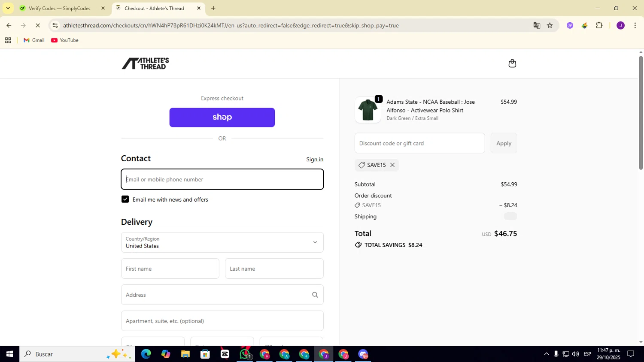
Task: Uncheck Email me with news and offers
Action: tap(125, 199)
